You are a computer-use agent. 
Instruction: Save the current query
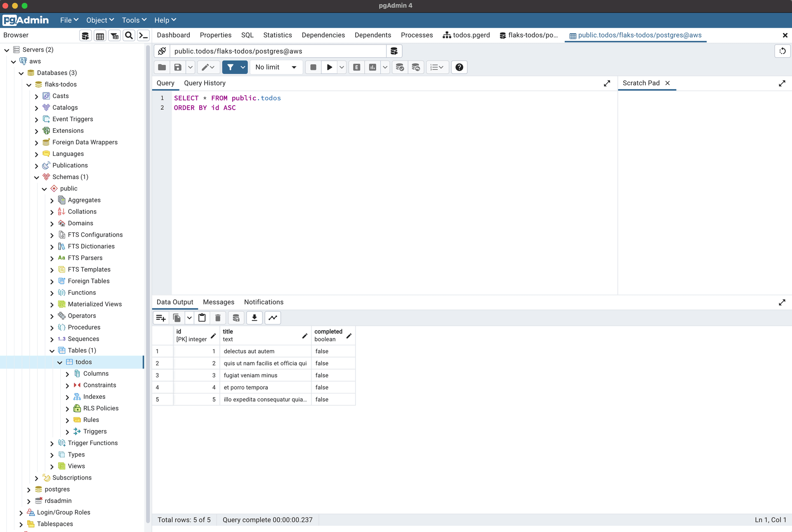[x=177, y=67]
